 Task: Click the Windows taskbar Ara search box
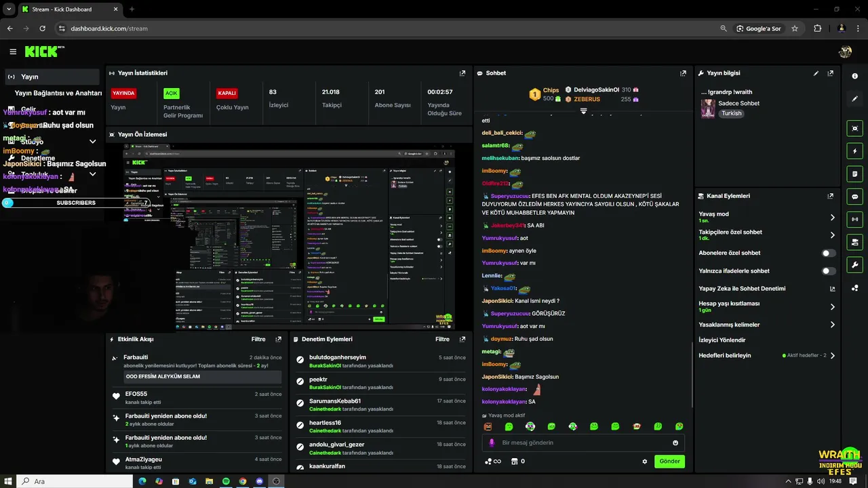pos(74,481)
